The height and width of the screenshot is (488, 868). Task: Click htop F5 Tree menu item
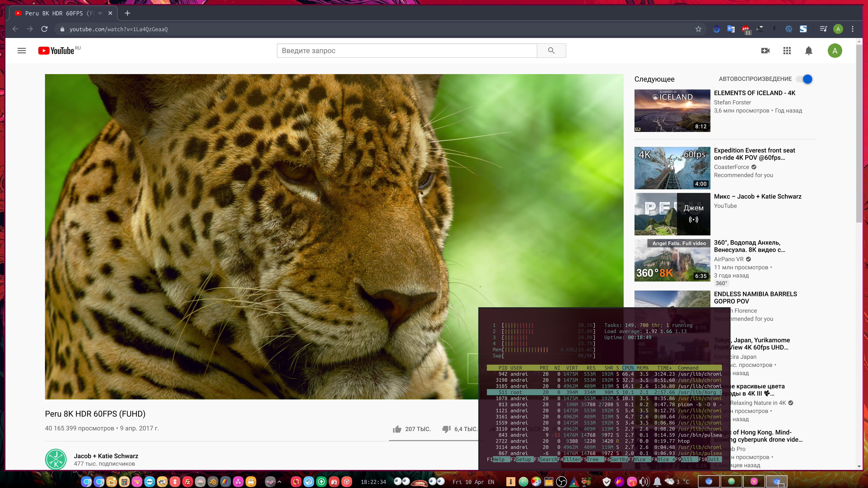pos(592,459)
